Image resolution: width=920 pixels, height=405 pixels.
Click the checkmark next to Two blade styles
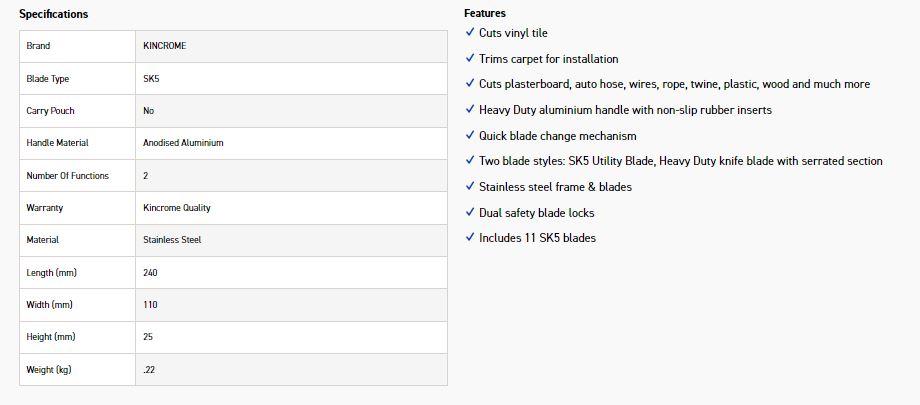pyautogui.click(x=469, y=160)
